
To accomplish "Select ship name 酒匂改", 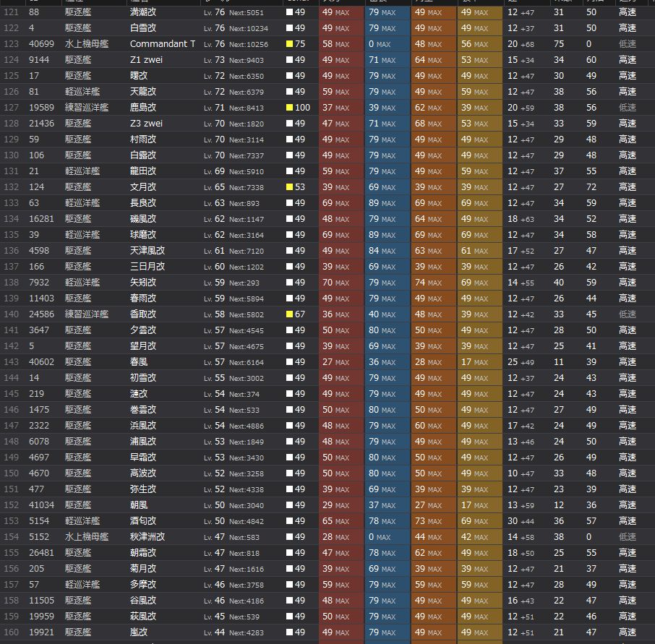I will click(143, 521).
